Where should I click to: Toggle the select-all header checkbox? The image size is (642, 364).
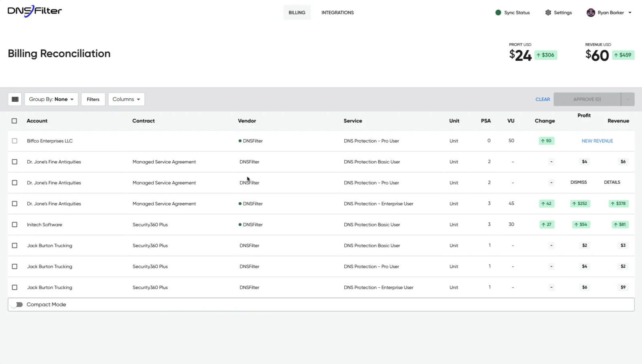point(14,121)
